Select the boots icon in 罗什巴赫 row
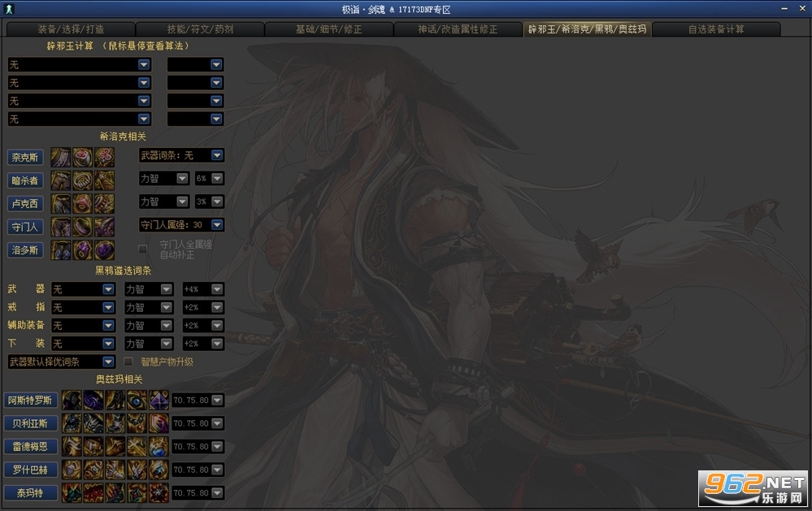The width and height of the screenshot is (812, 511). [x=115, y=470]
